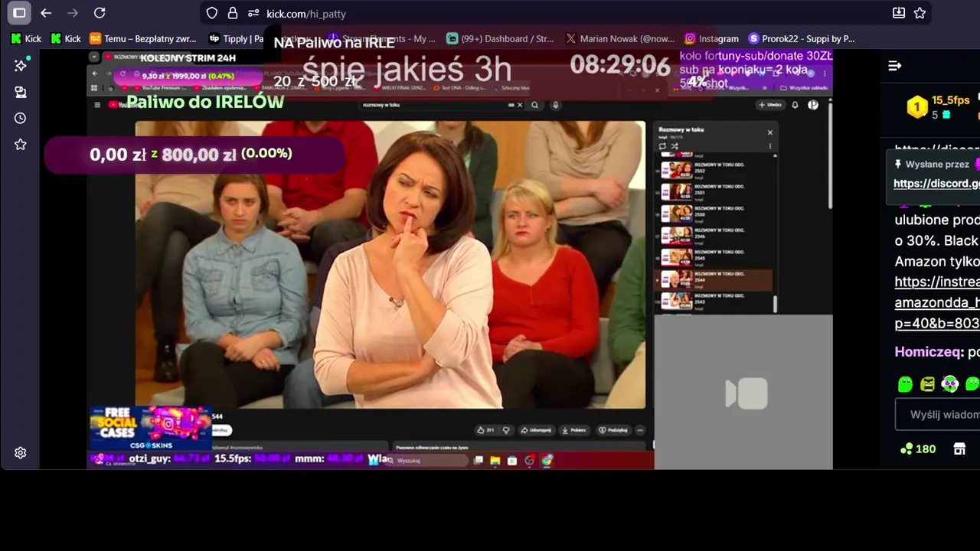Image resolution: width=980 pixels, height=551 pixels.
Task: Open the Prorok22 - Suppi bookmark
Action: pos(802,38)
